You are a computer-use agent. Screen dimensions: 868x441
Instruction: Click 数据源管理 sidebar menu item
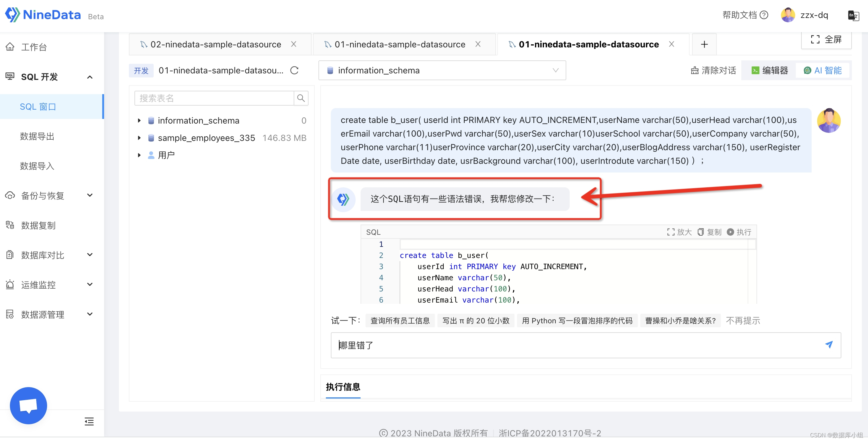45,313
